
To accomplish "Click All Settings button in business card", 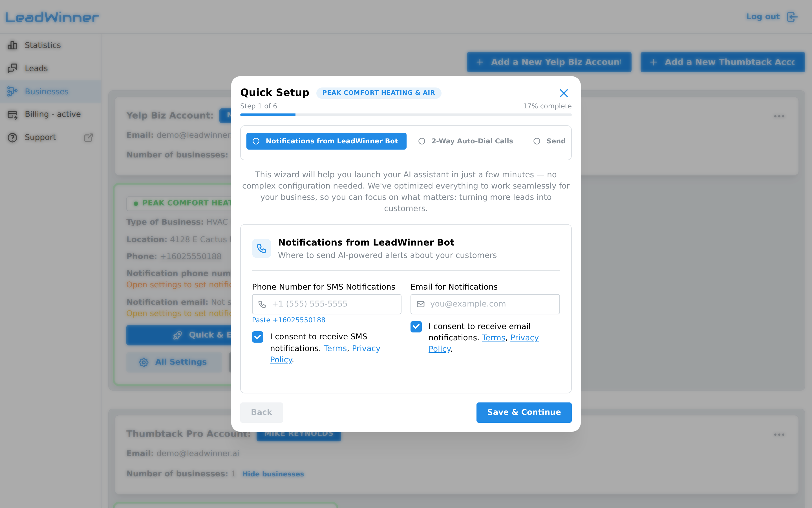I will (174, 362).
